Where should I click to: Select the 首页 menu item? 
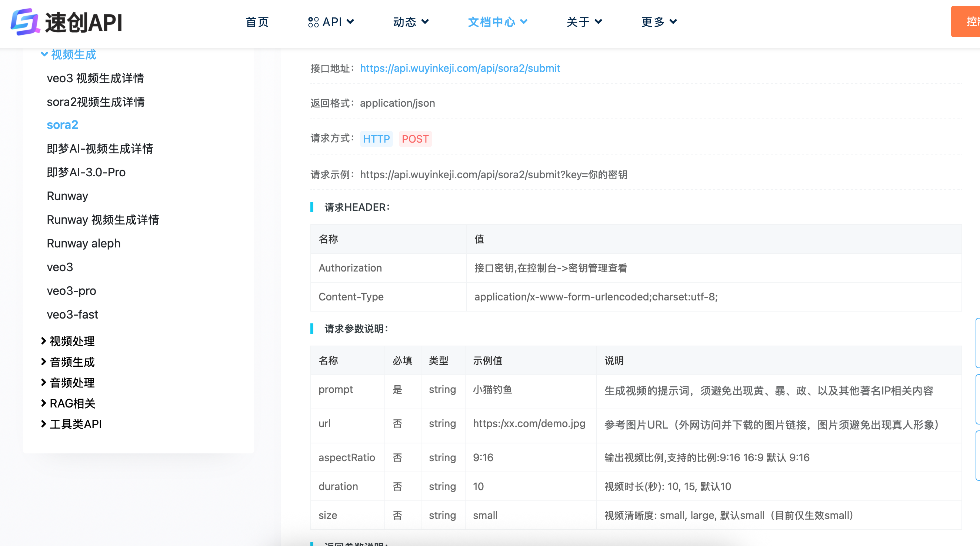coord(257,22)
